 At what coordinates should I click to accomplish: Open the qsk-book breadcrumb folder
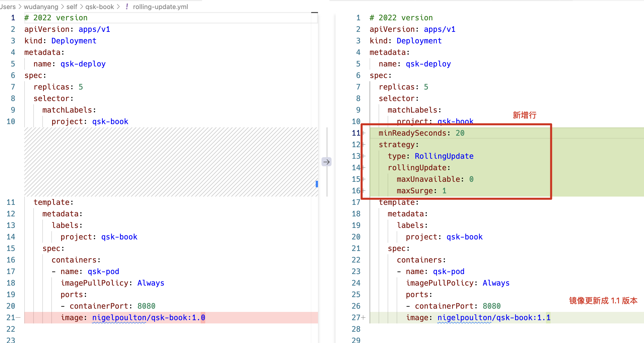coord(99,7)
